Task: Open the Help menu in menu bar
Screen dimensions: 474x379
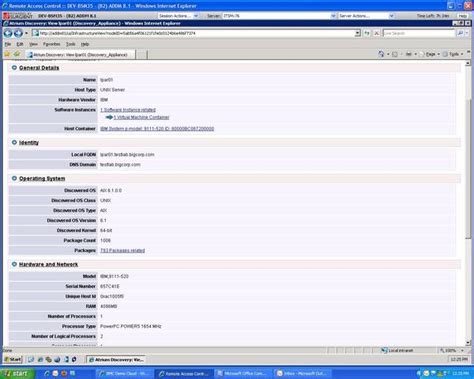Action: coord(85,44)
